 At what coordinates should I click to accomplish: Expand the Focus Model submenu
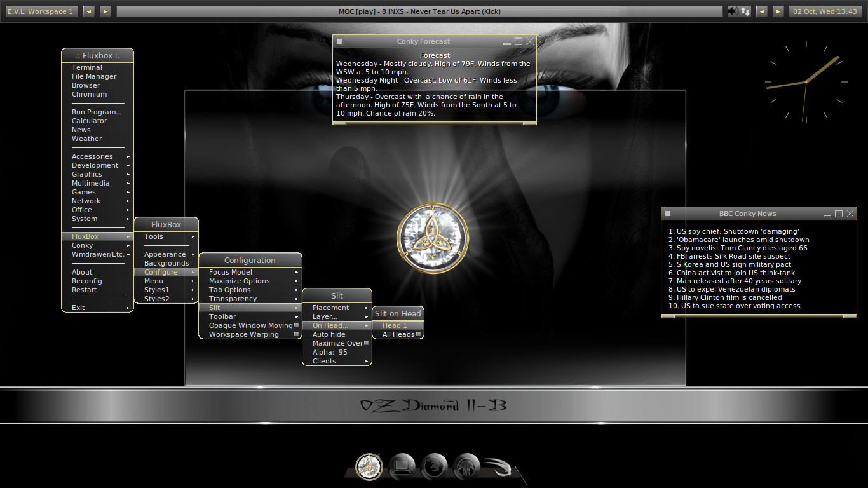[250, 272]
